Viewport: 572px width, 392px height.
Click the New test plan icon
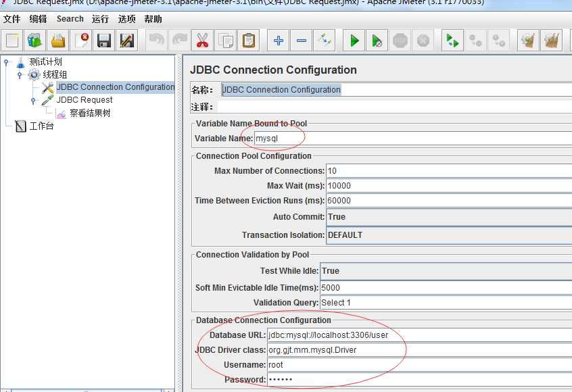pos(12,41)
